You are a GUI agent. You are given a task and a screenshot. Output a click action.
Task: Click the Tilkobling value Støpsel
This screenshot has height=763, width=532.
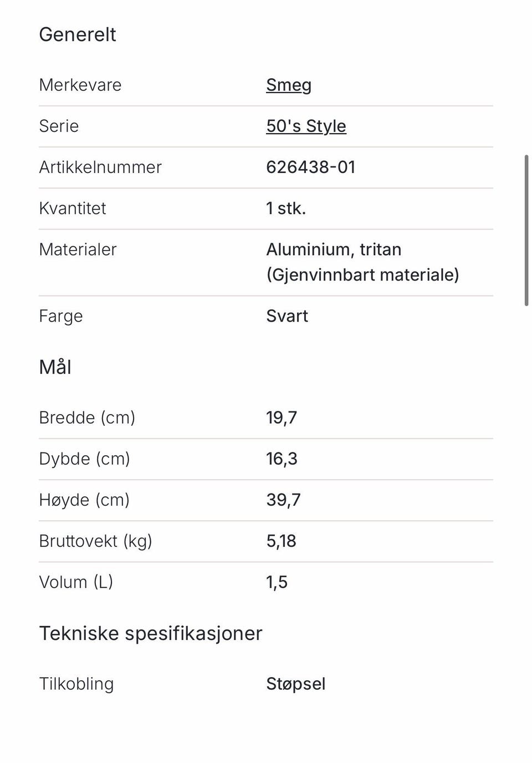(x=296, y=684)
